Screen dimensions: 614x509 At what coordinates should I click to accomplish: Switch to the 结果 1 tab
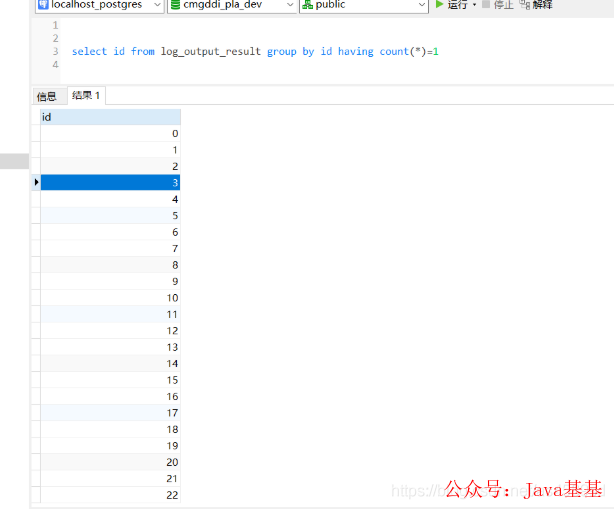point(86,95)
